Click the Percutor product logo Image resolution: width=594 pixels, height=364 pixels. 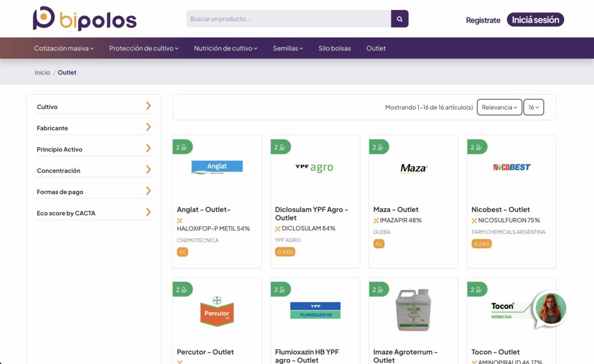coord(217,311)
